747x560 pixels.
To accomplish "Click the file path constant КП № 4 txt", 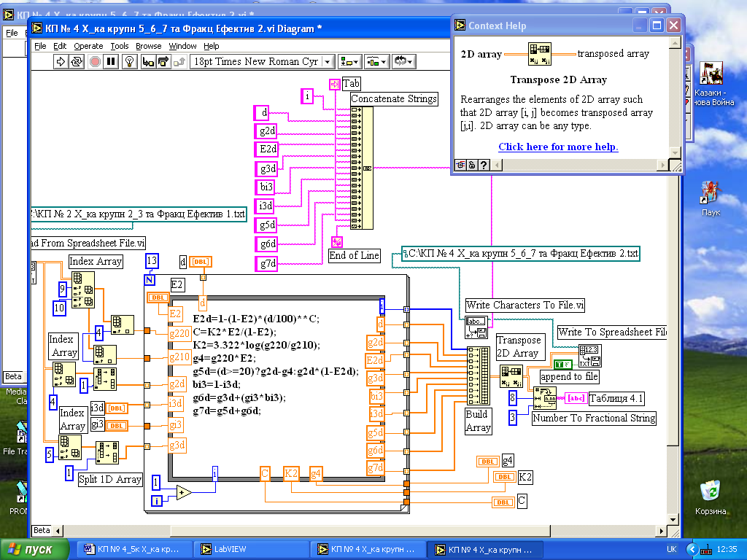I will [x=521, y=253].
